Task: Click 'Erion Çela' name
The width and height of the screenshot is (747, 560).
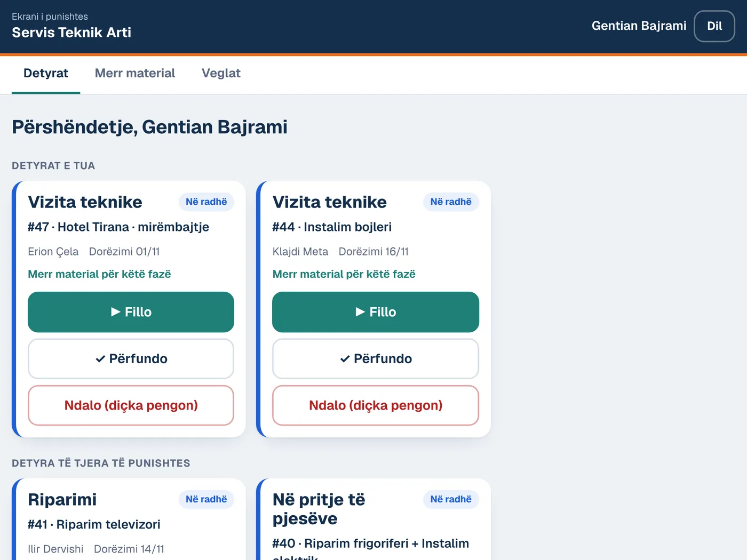Action: coord(53,252)
